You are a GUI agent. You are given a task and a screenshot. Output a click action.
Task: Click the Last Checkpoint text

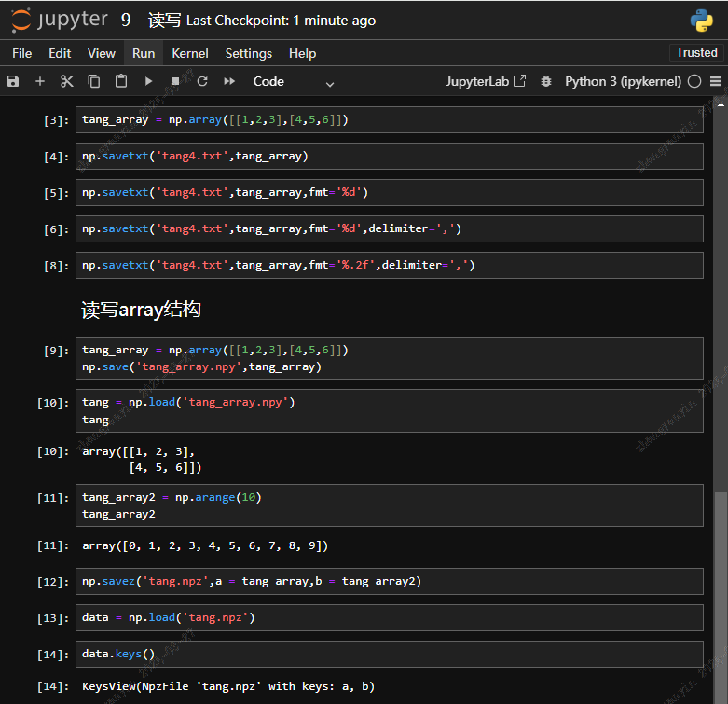pos(281,21)
